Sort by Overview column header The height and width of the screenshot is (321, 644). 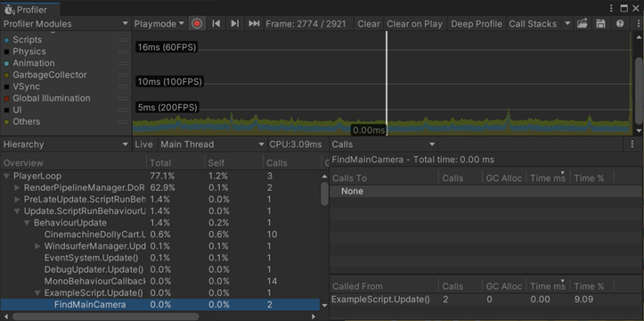click(x=73, y=163)
